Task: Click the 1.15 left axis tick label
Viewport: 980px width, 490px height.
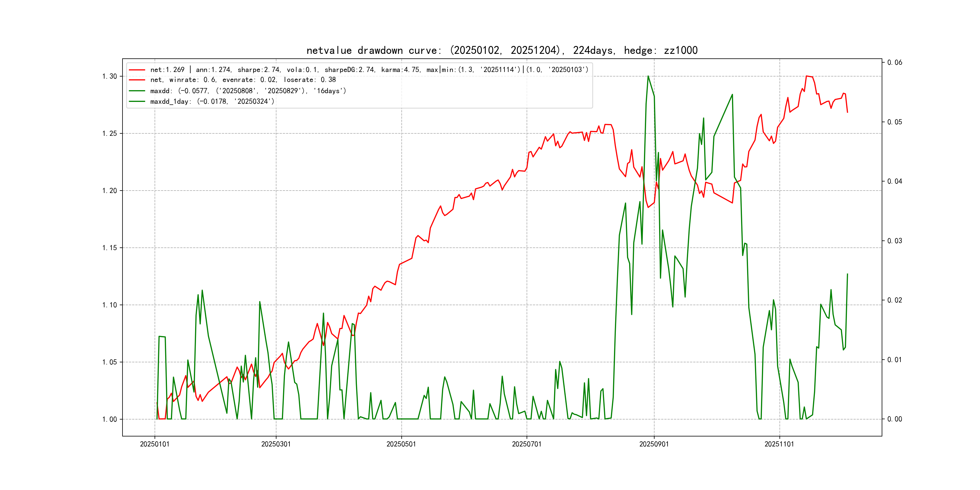Action: coord(109,248)
